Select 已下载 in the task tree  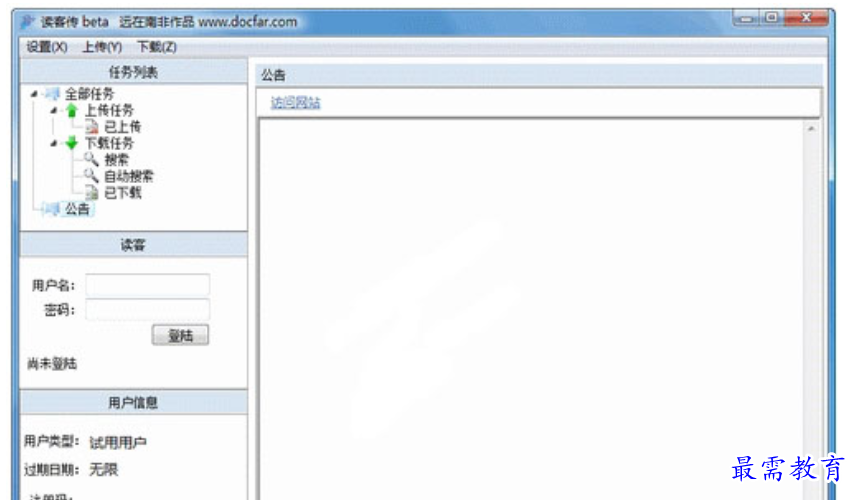coord(122,193)
